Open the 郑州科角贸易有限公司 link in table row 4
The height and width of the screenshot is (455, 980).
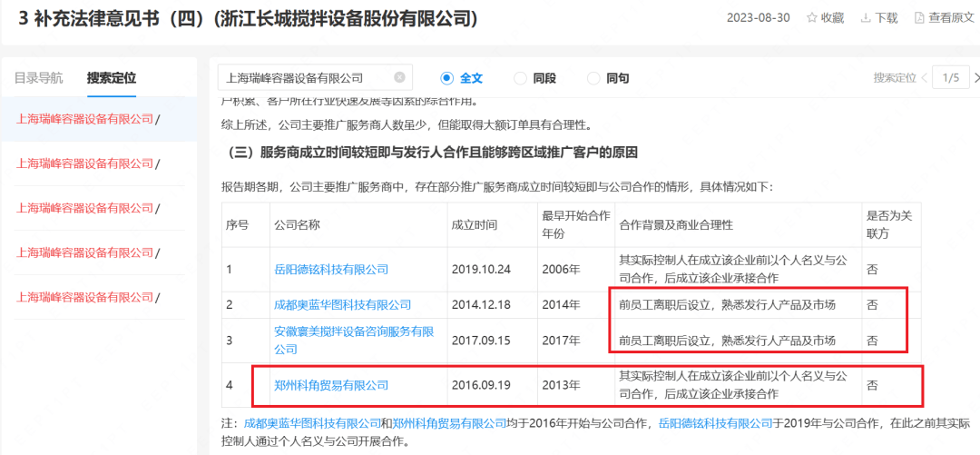click(x=331, y=386)
